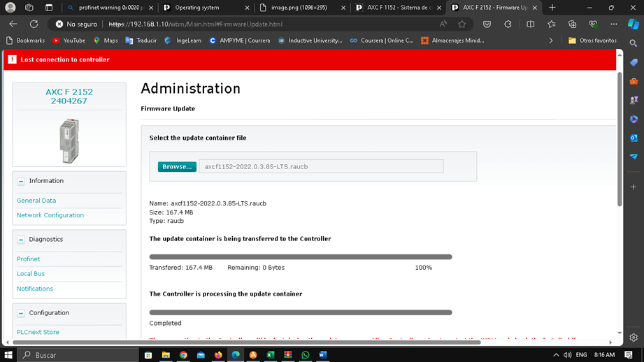This screenshot has width=644, height=362.
Task: Click the processing progress bar
Action: click(x=301, y=312)
